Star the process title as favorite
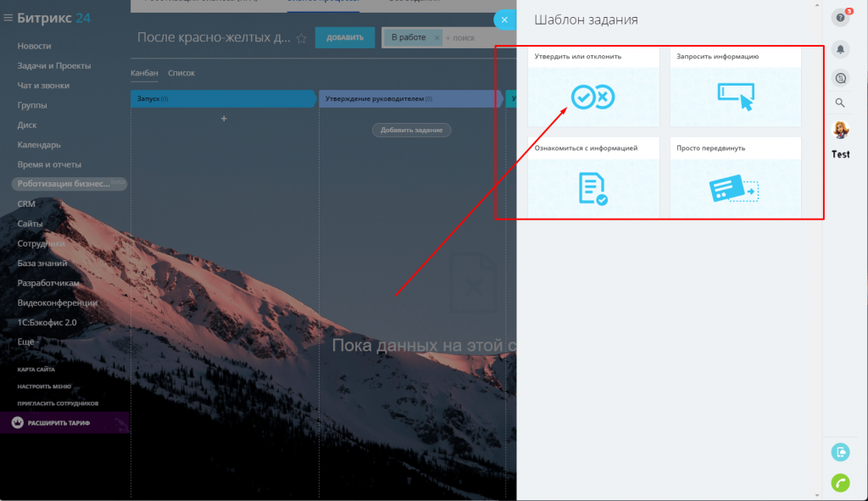Viewport: 868px width, 501px height. pos(301,38)
